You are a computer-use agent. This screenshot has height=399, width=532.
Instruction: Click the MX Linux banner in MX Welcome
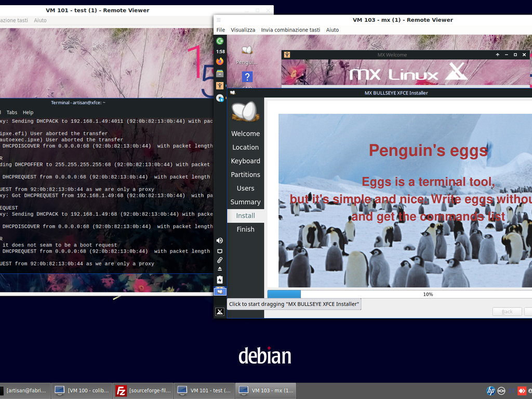coord(405,72)
